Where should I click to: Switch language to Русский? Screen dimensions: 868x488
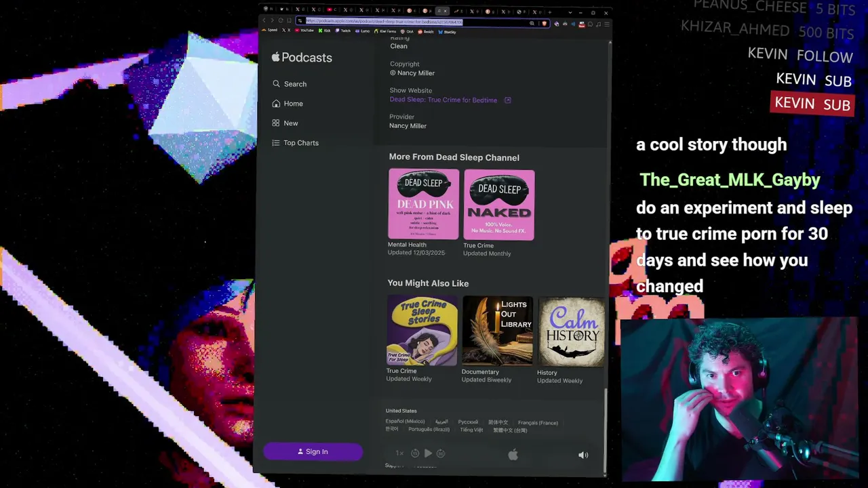468,422
